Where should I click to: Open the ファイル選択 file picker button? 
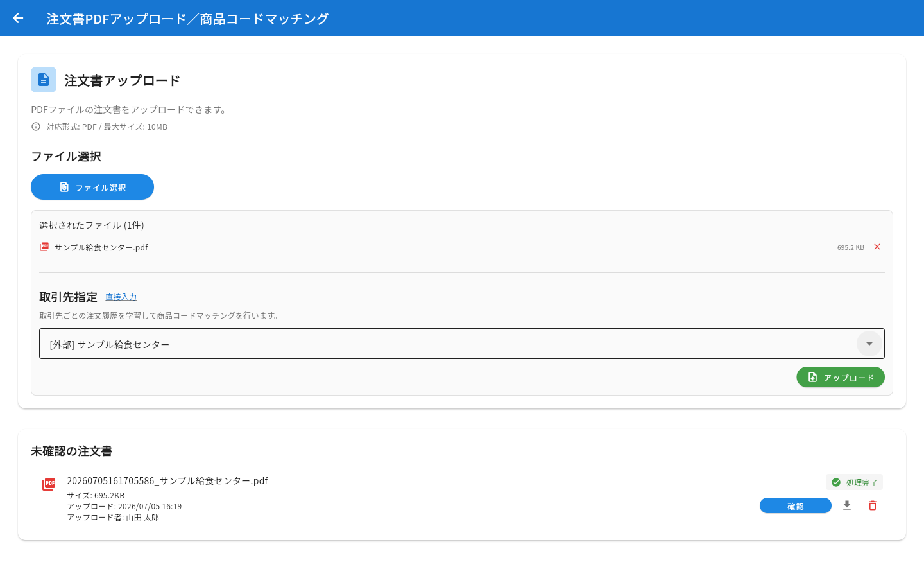click(92, 187)
